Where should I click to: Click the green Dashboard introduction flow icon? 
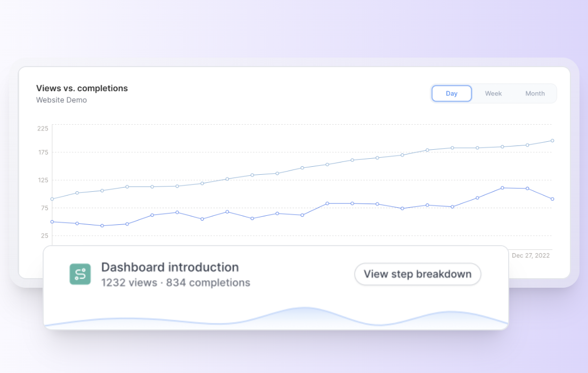(80, 274)
